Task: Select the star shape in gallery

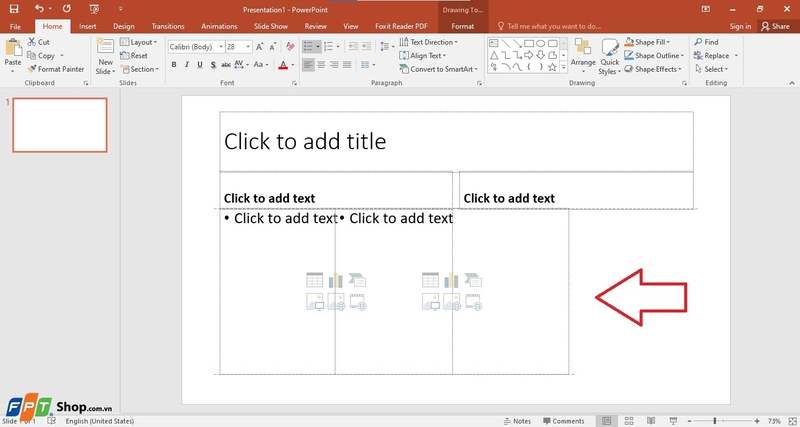Action: tap(552, 67)
